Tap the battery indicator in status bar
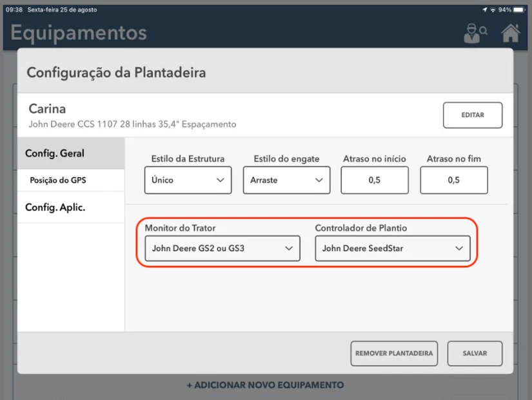 518,10
